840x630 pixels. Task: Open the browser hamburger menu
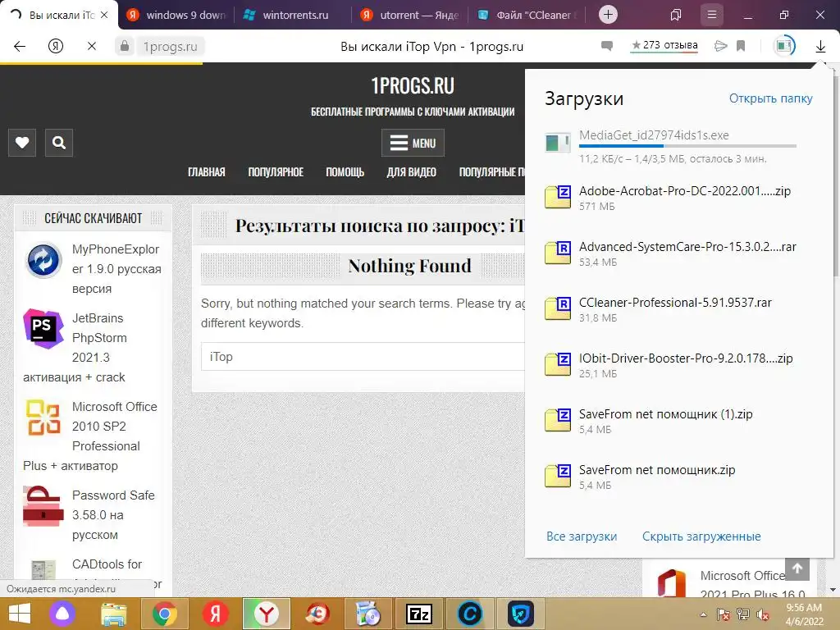tap(711, 15)
